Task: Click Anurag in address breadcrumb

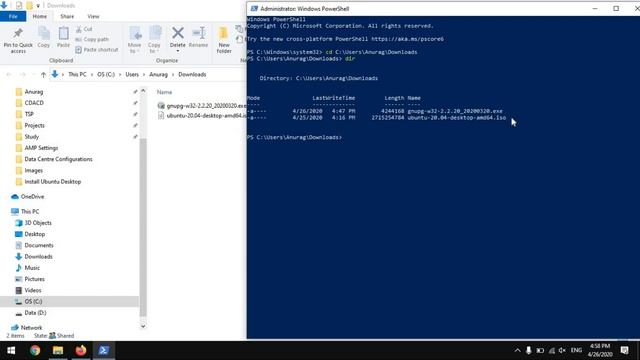Action: click(158, 75)
